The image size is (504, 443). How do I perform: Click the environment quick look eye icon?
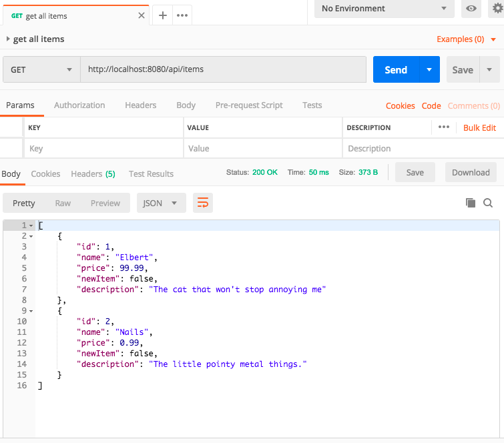pos(471,9)
